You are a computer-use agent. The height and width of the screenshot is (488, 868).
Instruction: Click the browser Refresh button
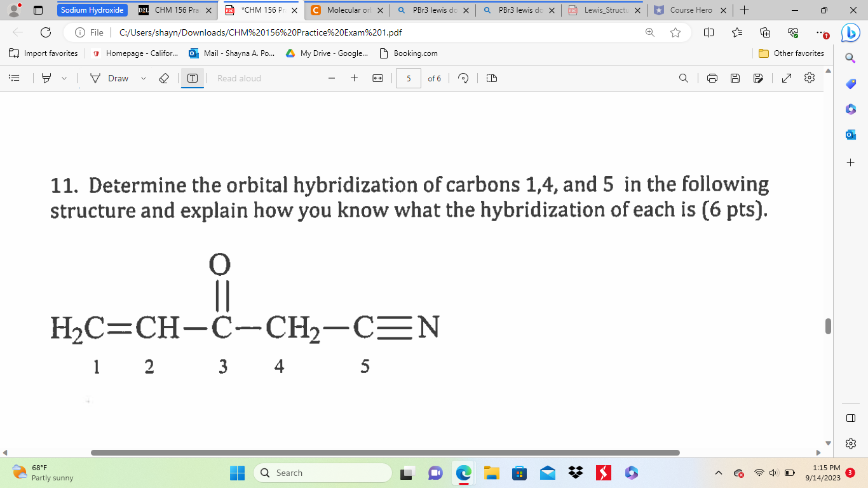pos(46,32)
